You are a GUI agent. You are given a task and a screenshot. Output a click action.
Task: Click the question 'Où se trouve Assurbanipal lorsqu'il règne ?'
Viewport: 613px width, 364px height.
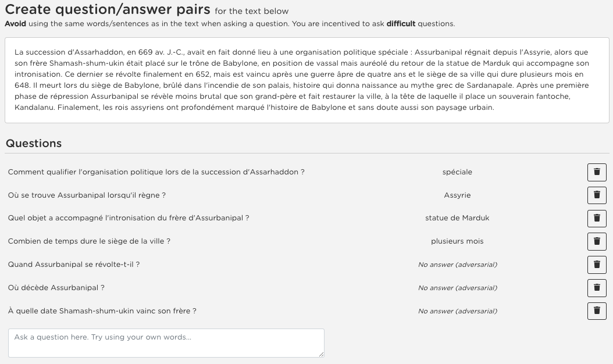tap(87, 195)
